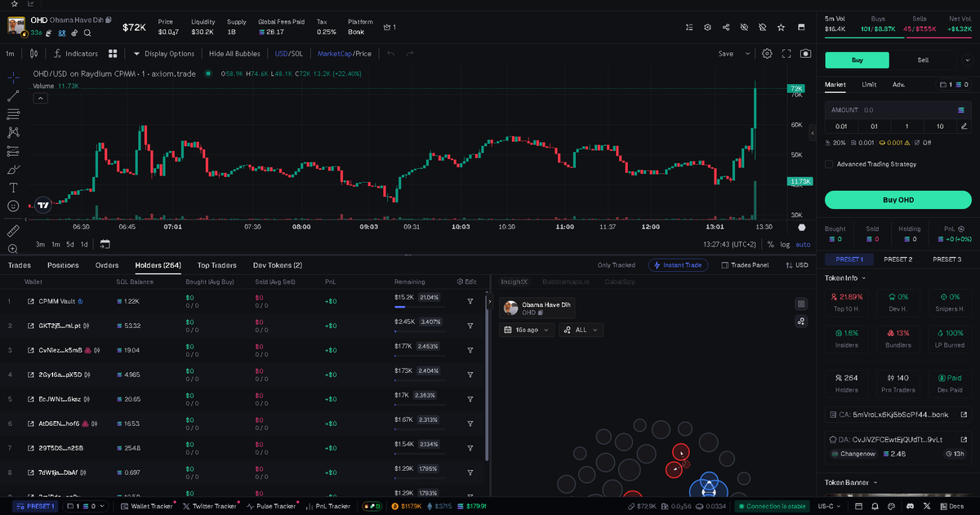Click the undo arrow in chart toolbar
Screen dimensions: 980x515
[x=390, y=54]
